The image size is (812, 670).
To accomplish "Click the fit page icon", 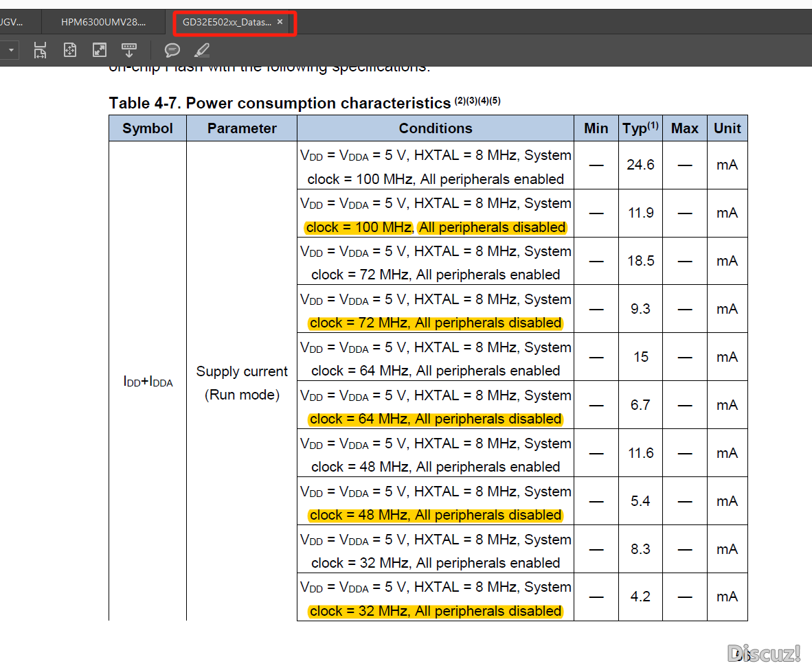I will click(x=69, y=50).
